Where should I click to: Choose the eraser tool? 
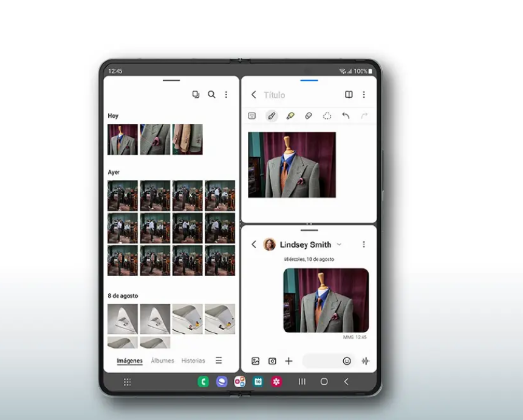(309, 116)
